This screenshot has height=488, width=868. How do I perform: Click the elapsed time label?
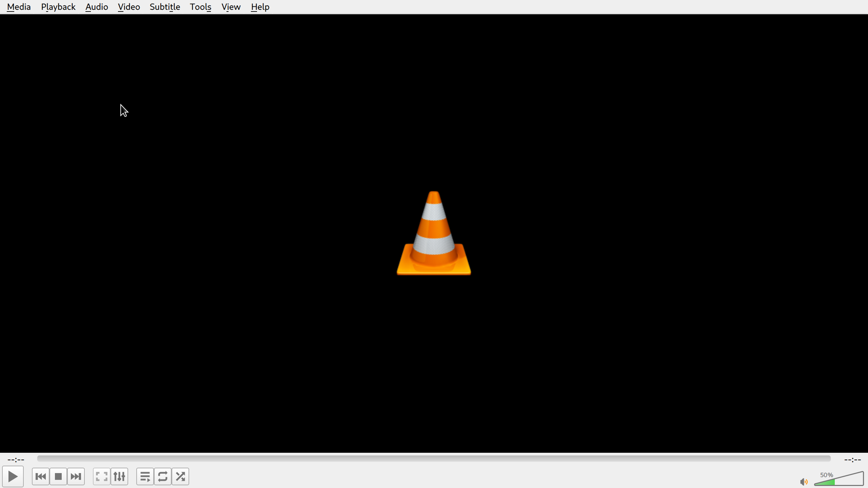pos(16,460)
